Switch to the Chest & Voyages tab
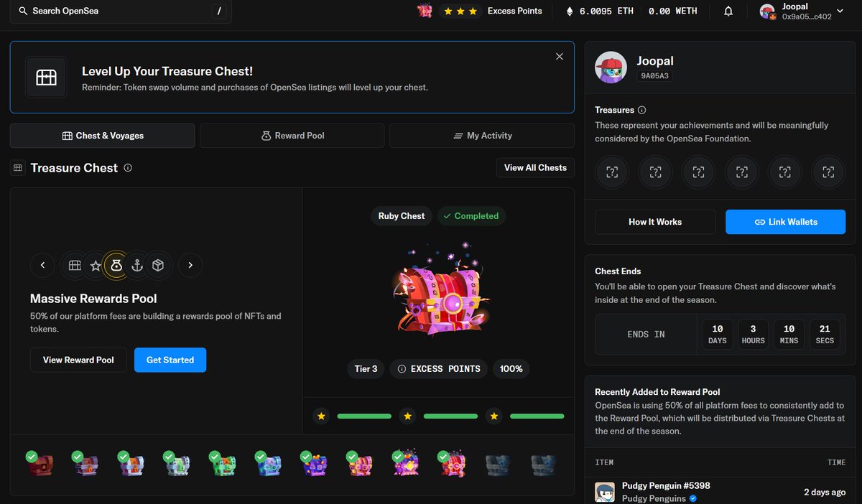The width and height of the screenshot is (862, 504). [102, 136]
